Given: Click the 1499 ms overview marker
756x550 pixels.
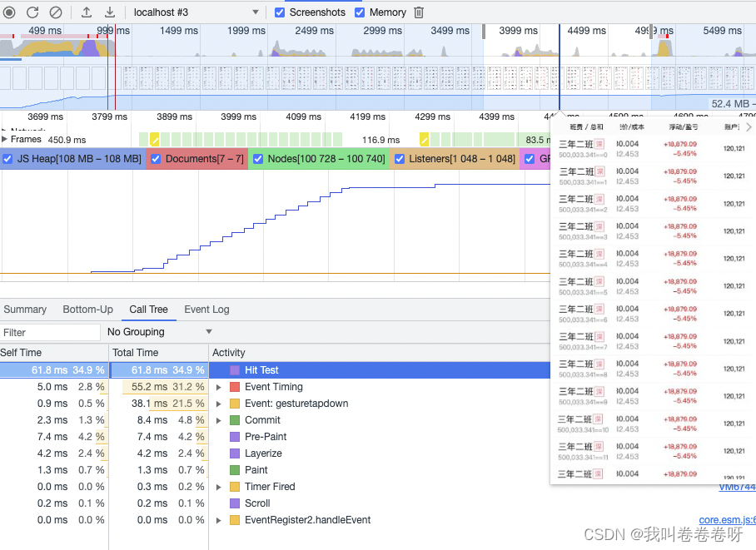Looking at the screenshot, I should tap(179, 30).
